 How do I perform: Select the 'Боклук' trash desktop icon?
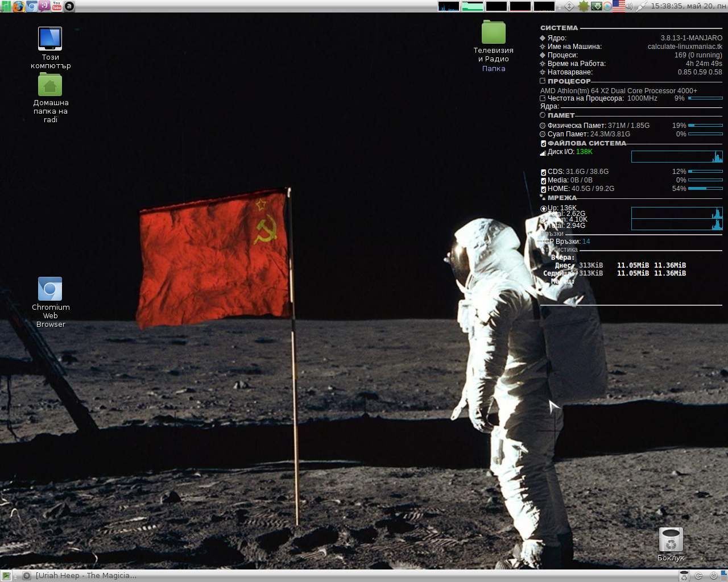coord(671,544)
